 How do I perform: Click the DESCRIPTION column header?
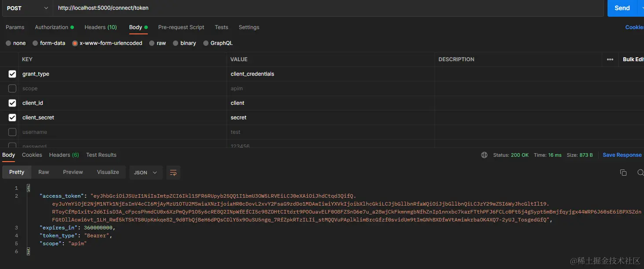(456, 59)
